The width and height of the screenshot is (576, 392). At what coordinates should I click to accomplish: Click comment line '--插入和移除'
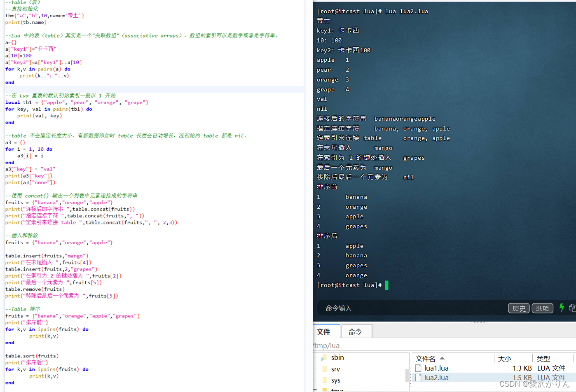coord(21,236)
